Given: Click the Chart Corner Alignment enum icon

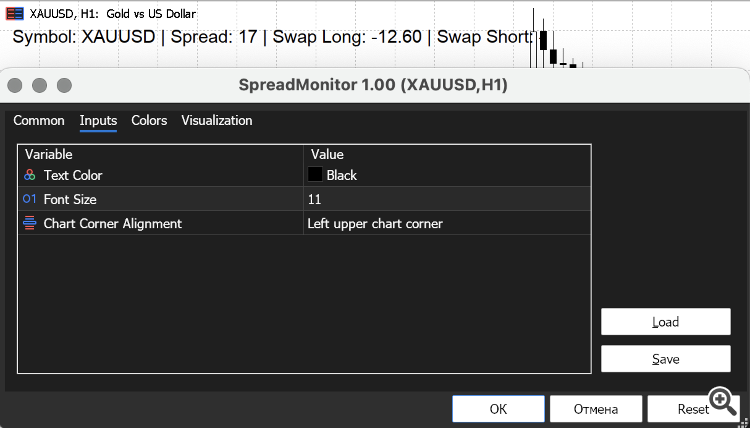Looking at the screenshot, I should (30, 223).
